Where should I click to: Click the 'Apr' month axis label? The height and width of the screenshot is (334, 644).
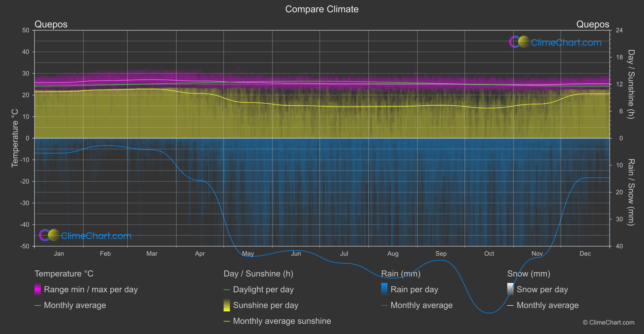point(200,253)
